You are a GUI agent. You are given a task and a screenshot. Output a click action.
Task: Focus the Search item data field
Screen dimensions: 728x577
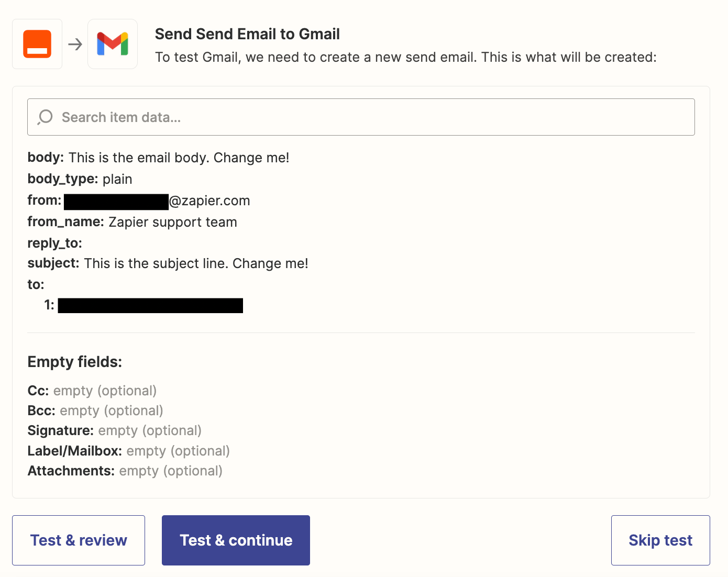367,117
